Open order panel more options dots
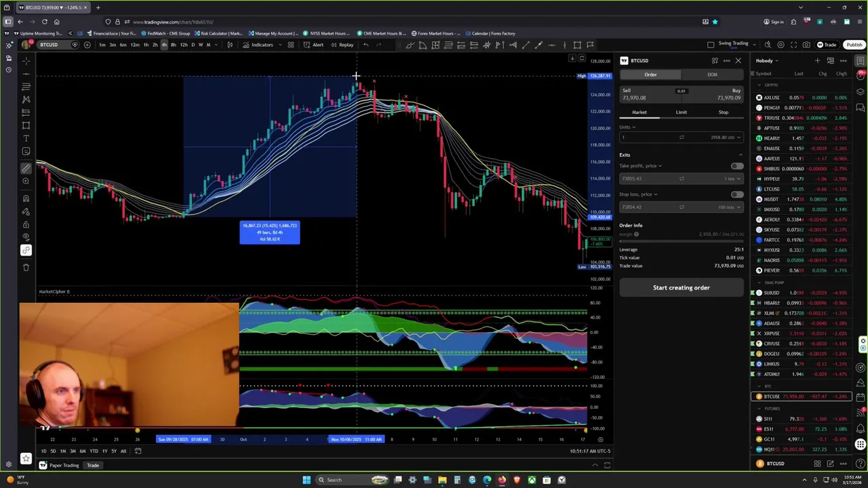Screen dimensions: 868x488 (726, 60)
